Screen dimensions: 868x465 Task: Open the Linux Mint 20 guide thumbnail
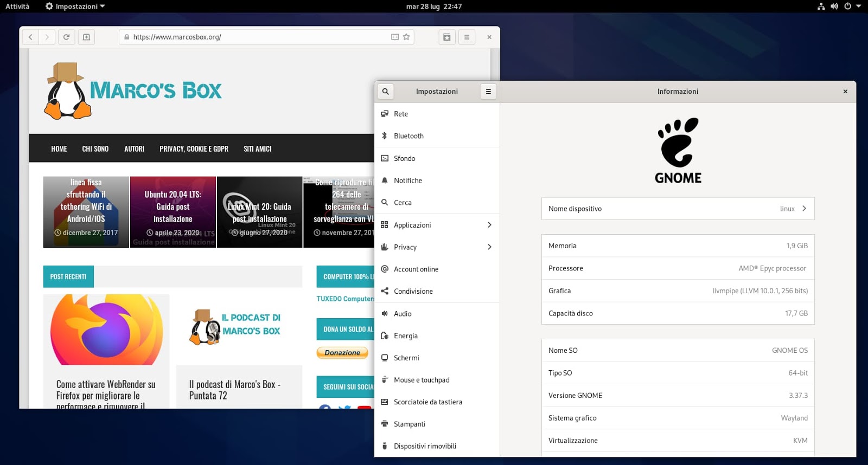tap(259, 212)
